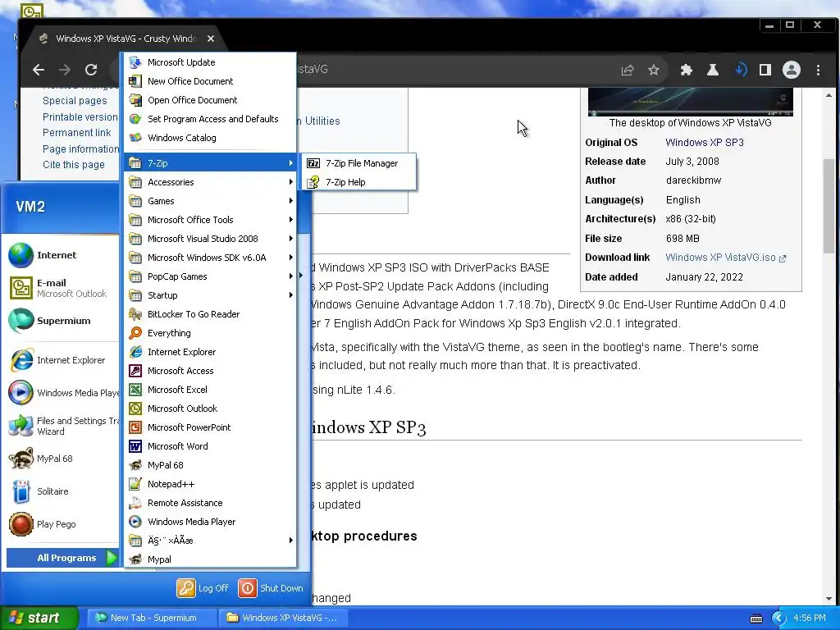Click the Start button
The width and height of the screenshot is (840, 630).
39,618
